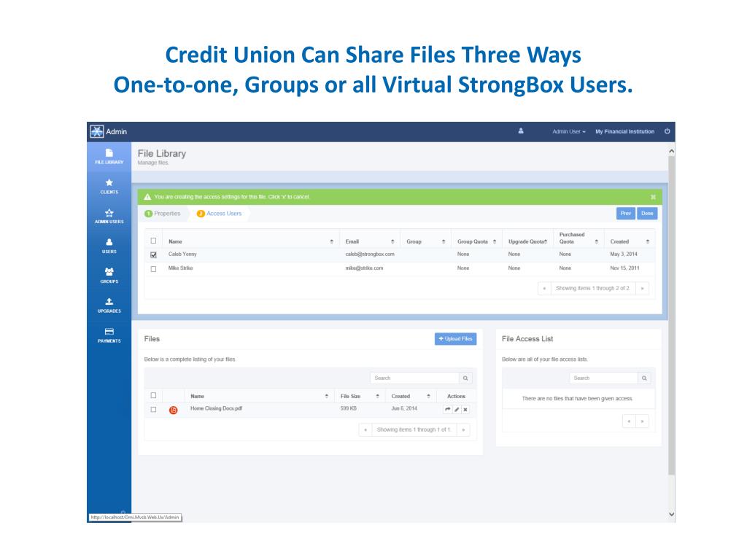Click the Jun 6, 2014 file date
The image size is (747, 560).
pos(404,408)
